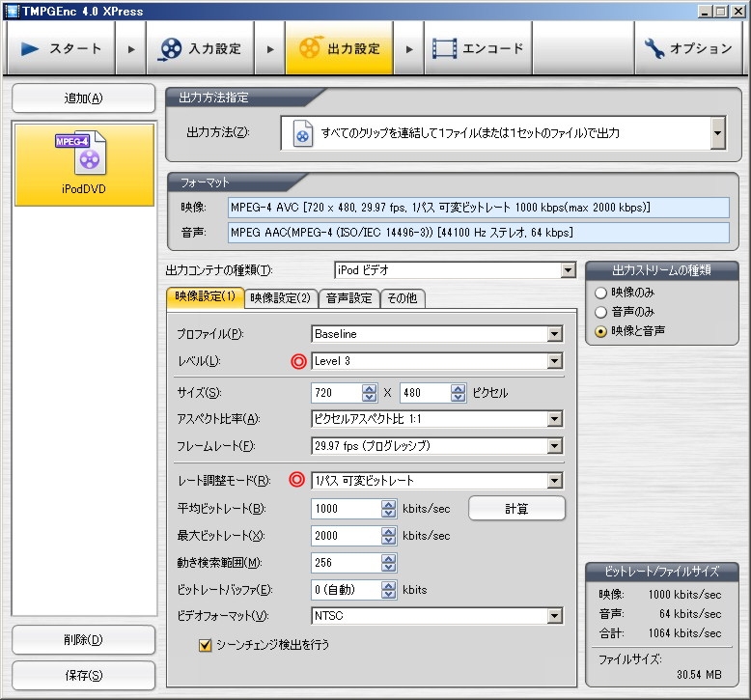
Task: Open the フレームレート dropdown
Action: [x=554, y=446]
